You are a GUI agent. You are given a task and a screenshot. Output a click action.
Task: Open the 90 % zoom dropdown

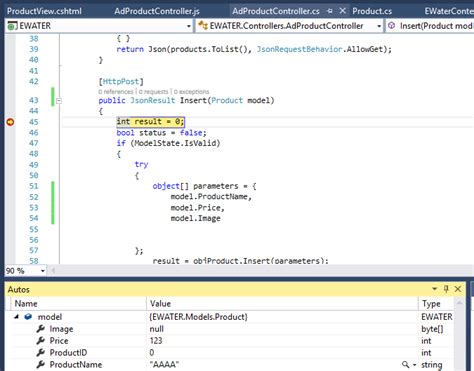click(x=43, y=271)
